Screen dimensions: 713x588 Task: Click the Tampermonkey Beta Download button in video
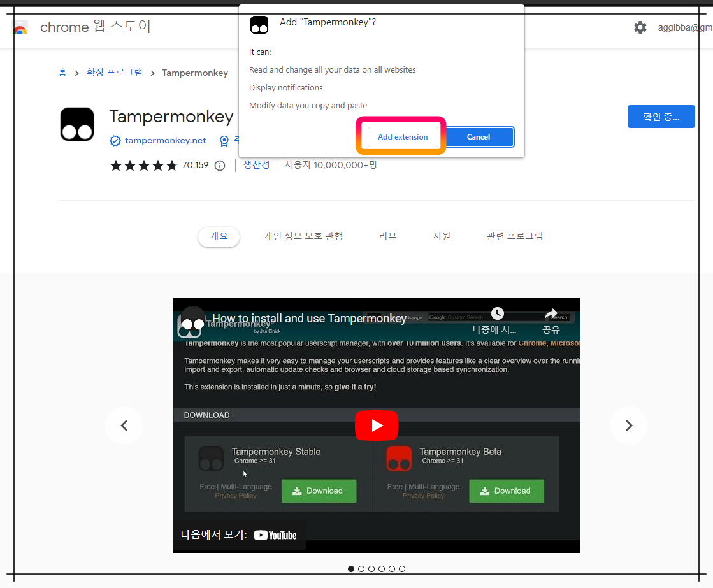(507, 491)
